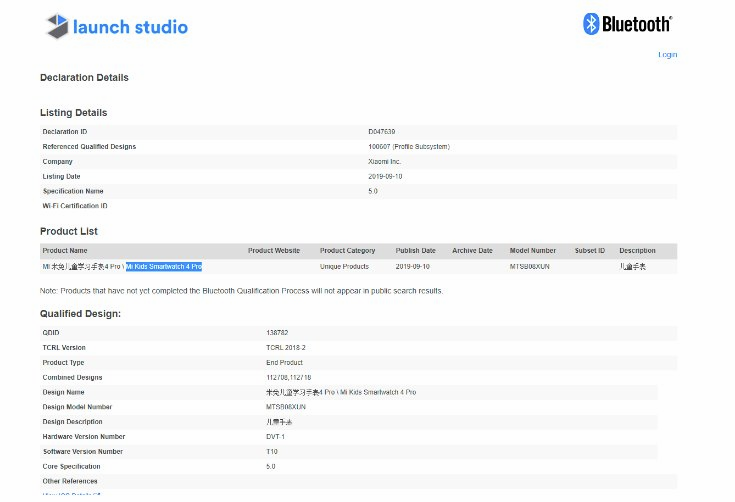
Task: Click the Description column header in Product List
Action: 637,251
